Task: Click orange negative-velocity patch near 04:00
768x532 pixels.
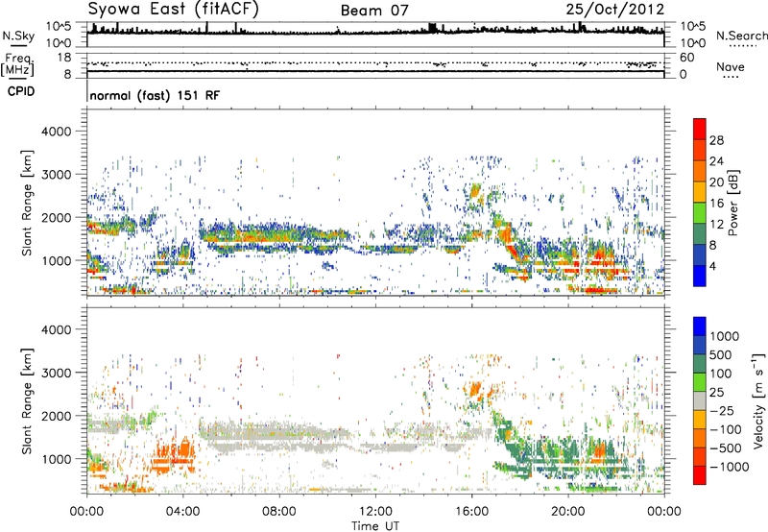Action: [172, 455]
